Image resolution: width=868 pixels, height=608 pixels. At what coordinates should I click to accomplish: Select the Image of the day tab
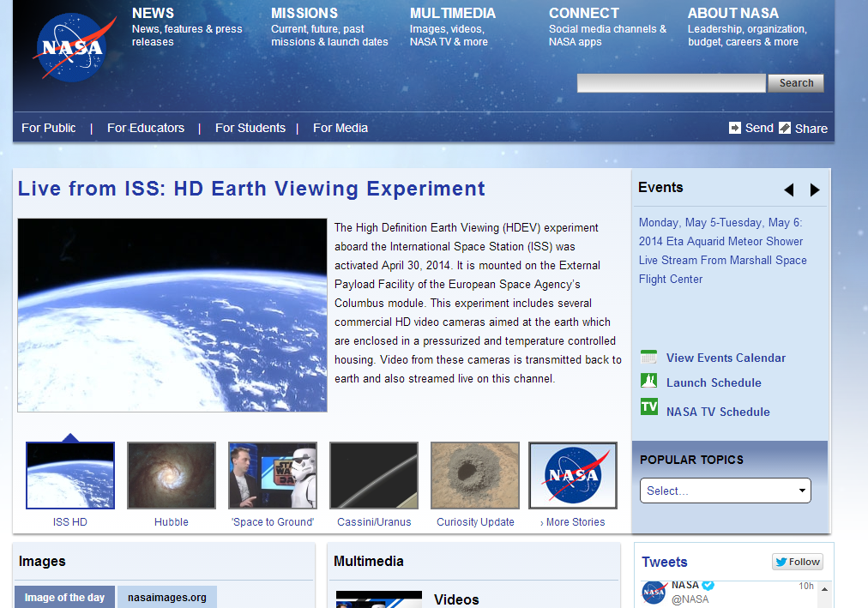[x=65, y=598]
